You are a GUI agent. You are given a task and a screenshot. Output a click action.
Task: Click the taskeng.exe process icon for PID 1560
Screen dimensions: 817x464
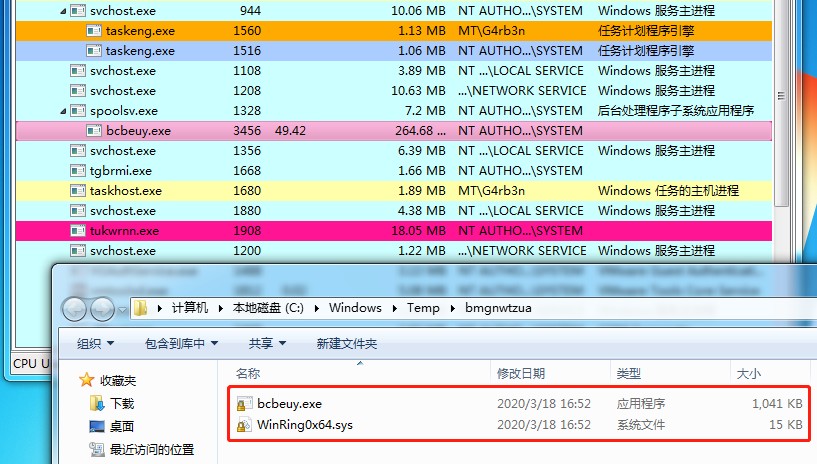94,31
